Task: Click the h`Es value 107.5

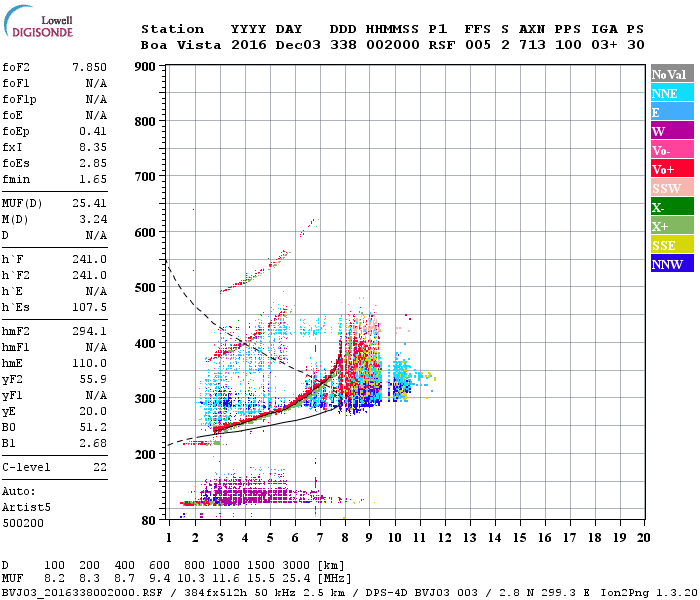Action: tap(89, 307)
